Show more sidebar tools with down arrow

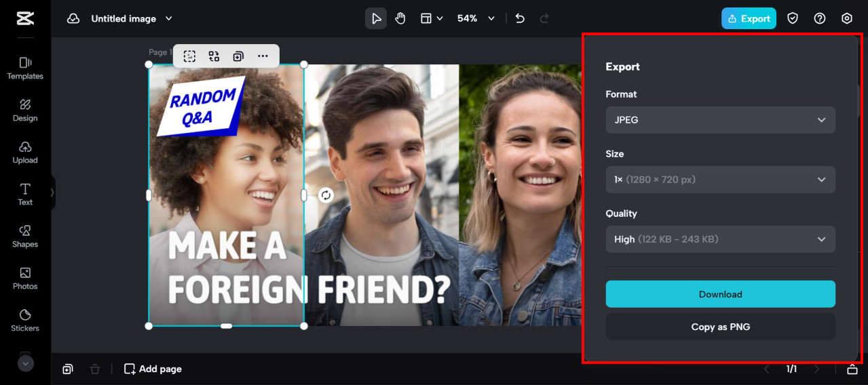click(x=25, y=363)
